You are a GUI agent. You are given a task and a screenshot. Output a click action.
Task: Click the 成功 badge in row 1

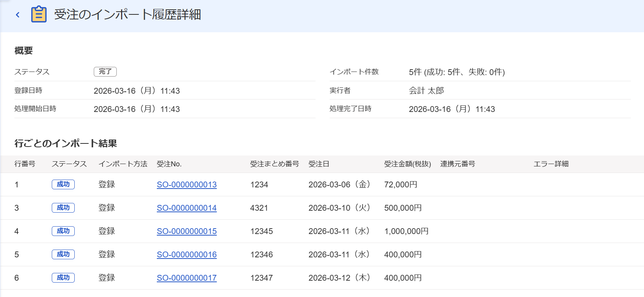click(63, 184)
